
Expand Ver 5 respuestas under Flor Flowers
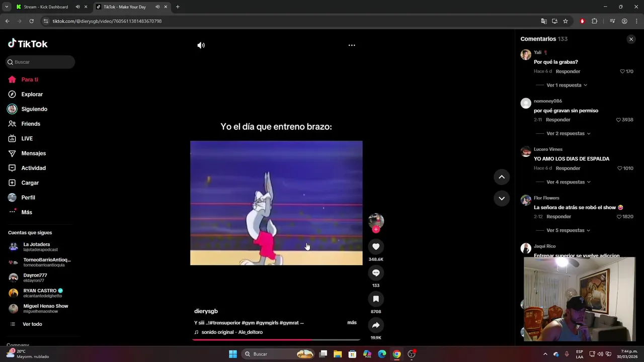click(x=569, y=230)
